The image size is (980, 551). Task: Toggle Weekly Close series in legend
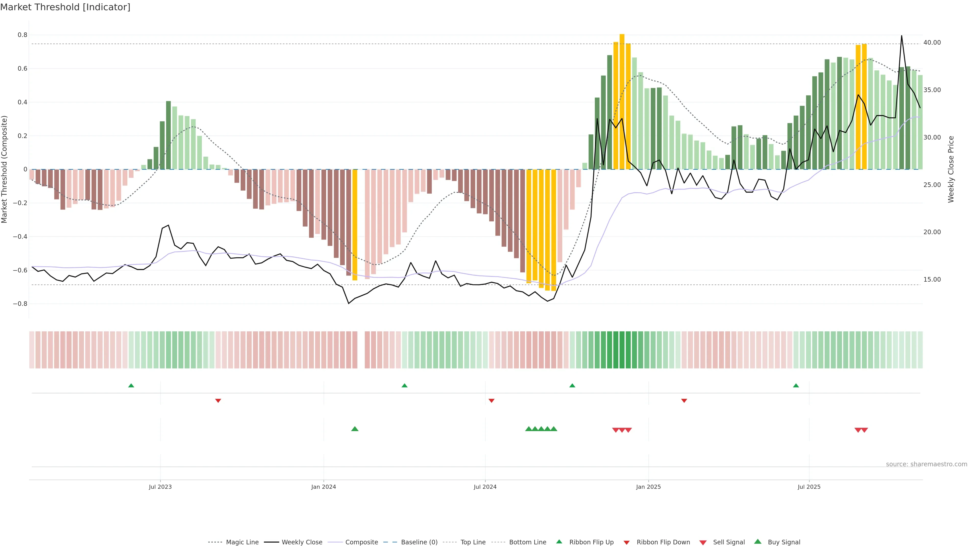coord(302,542)
